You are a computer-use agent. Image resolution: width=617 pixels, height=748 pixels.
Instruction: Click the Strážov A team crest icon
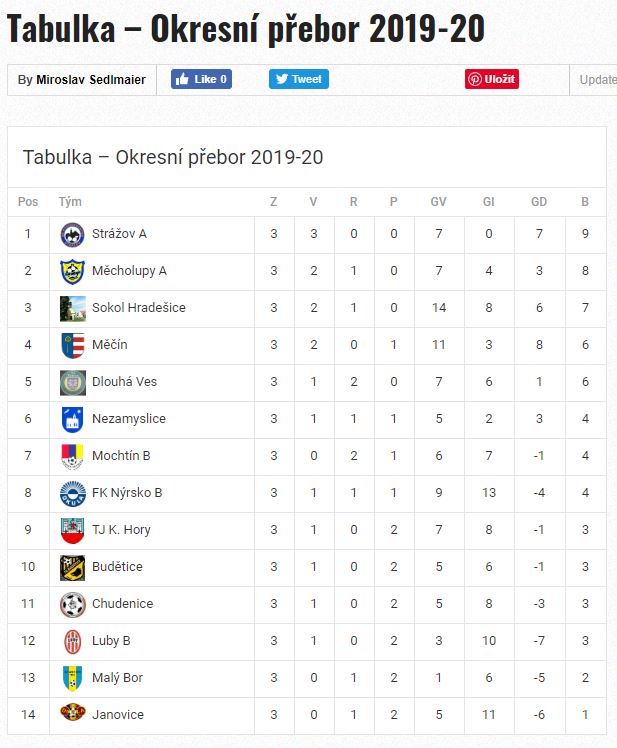point(72,234)
